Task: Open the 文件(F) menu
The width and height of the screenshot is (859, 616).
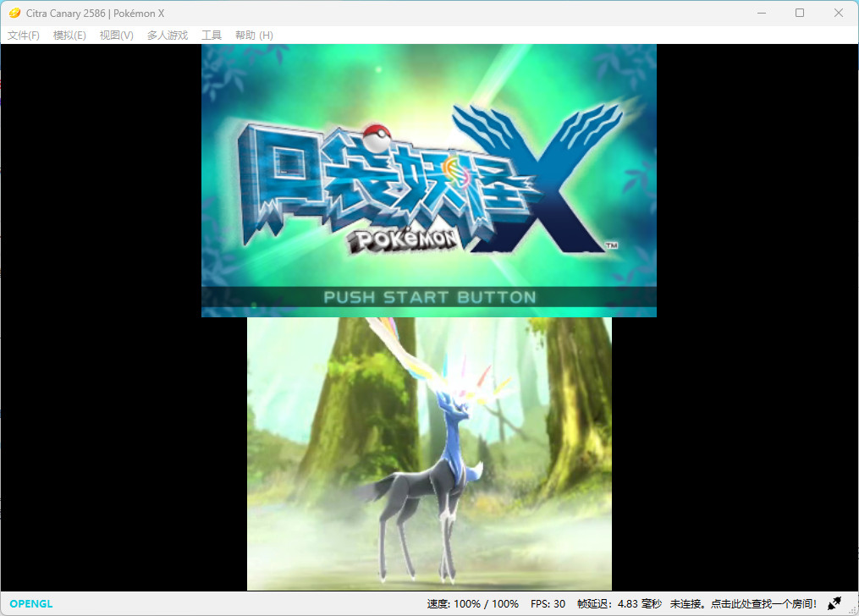Action: pyautogui.click(x=23, y=35)
